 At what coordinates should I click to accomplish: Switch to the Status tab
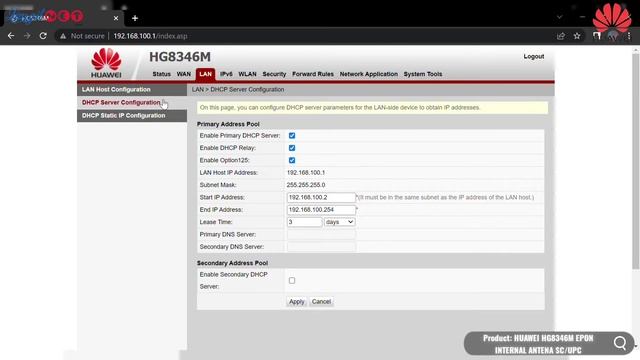tap(161, 74)
